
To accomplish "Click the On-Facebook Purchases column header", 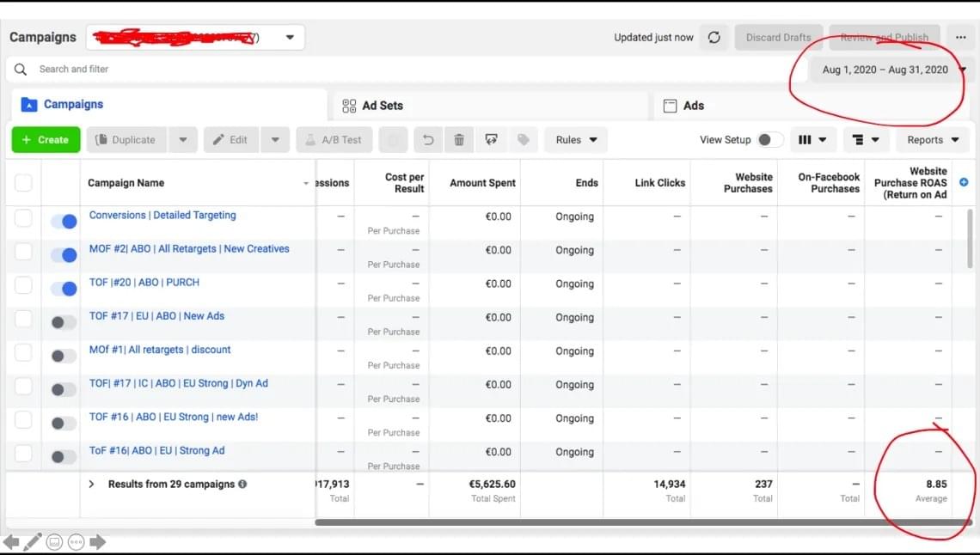I will [x=829, y=183].
